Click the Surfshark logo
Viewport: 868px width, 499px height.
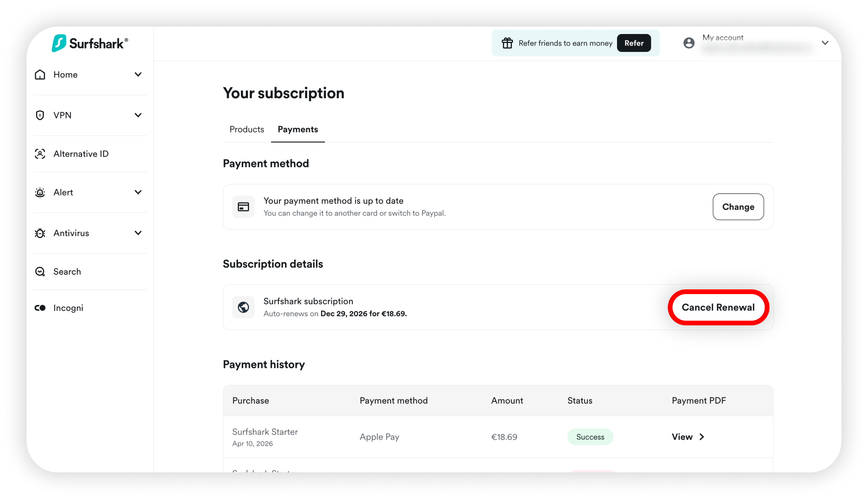(x=90, y=43)
